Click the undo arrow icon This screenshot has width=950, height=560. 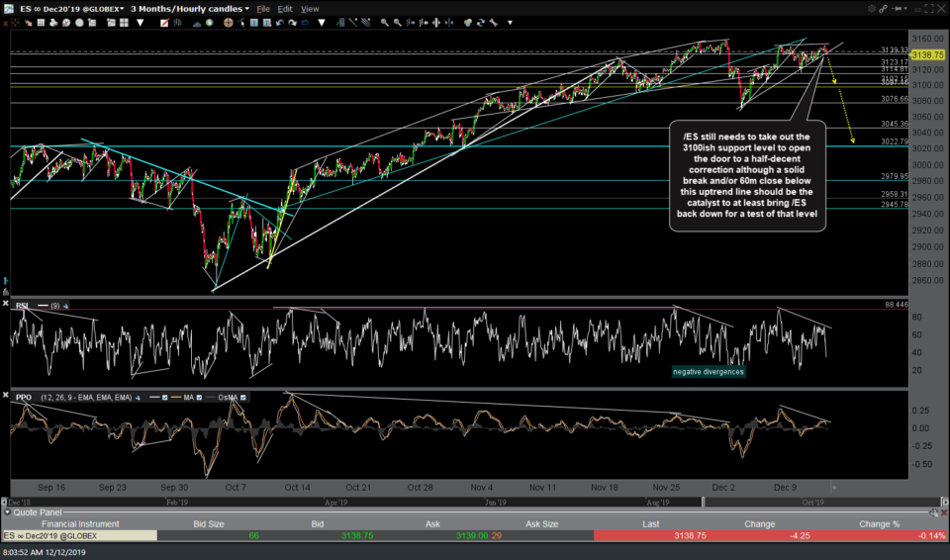pos(280,23)
